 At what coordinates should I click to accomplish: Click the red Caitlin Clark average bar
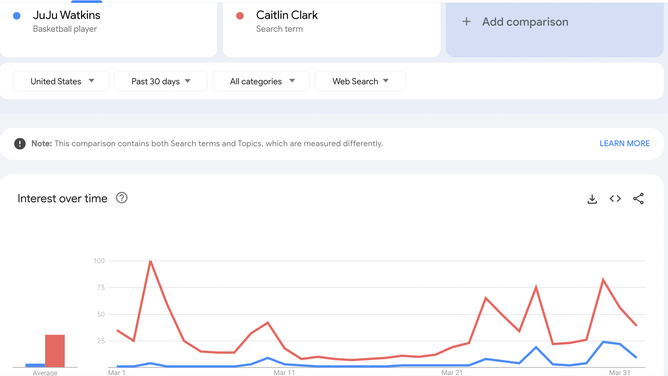[55, 351]
